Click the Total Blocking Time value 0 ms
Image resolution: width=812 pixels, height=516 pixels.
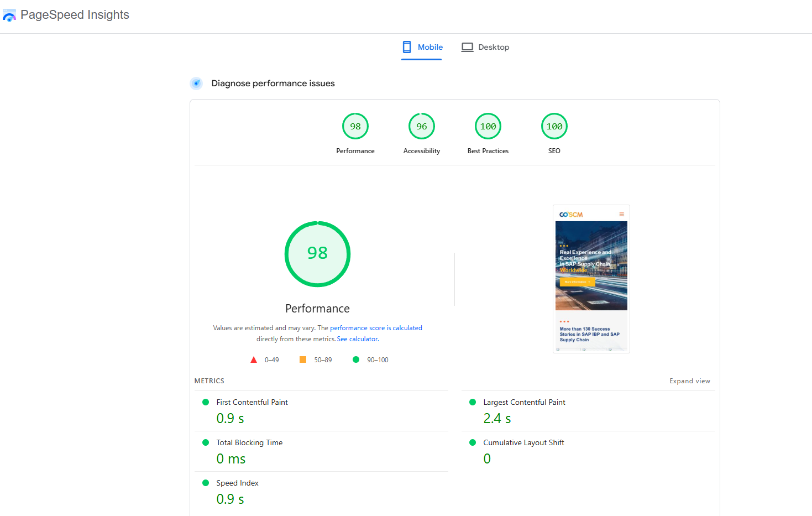pyautogui.click(x=231, y=459)
